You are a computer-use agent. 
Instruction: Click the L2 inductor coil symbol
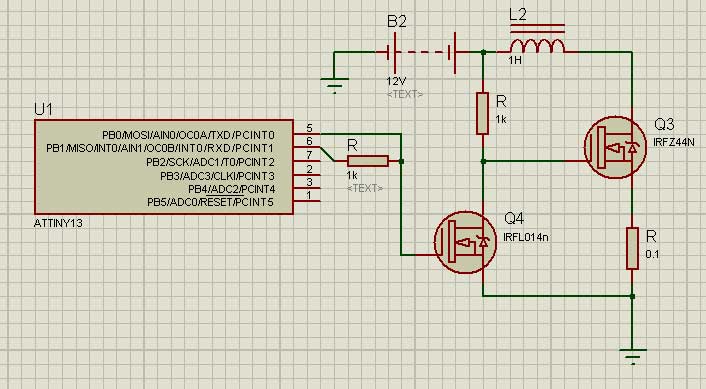tap(537, 45)
